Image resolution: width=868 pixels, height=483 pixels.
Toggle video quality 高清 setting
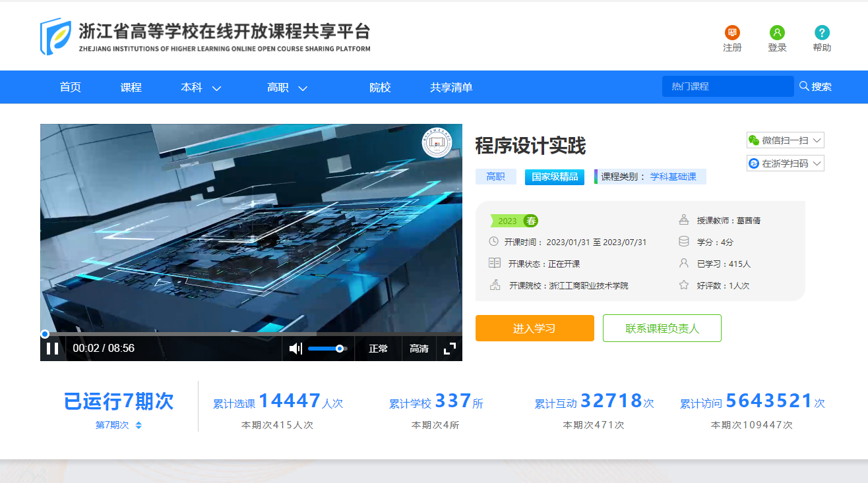pos(419,349)
